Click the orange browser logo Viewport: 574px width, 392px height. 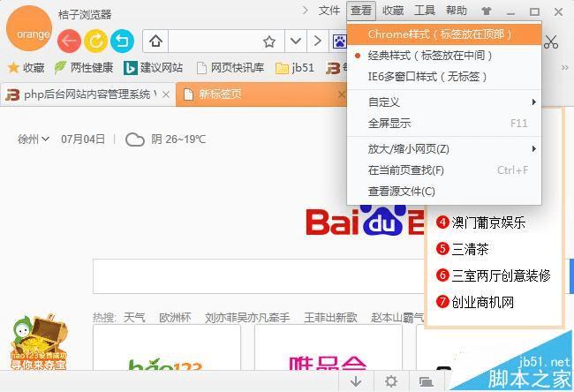[30, 28]
